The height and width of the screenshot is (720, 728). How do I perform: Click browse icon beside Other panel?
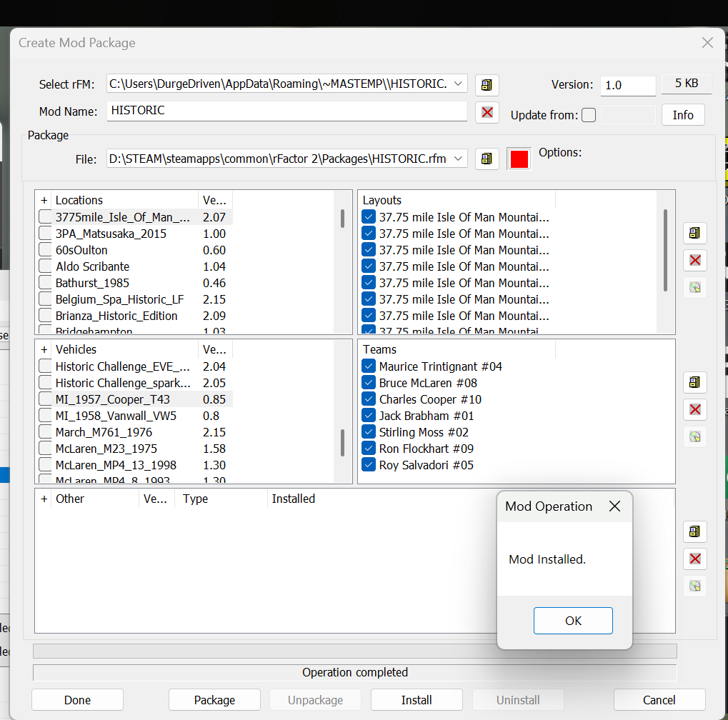(x=694, y=531)
